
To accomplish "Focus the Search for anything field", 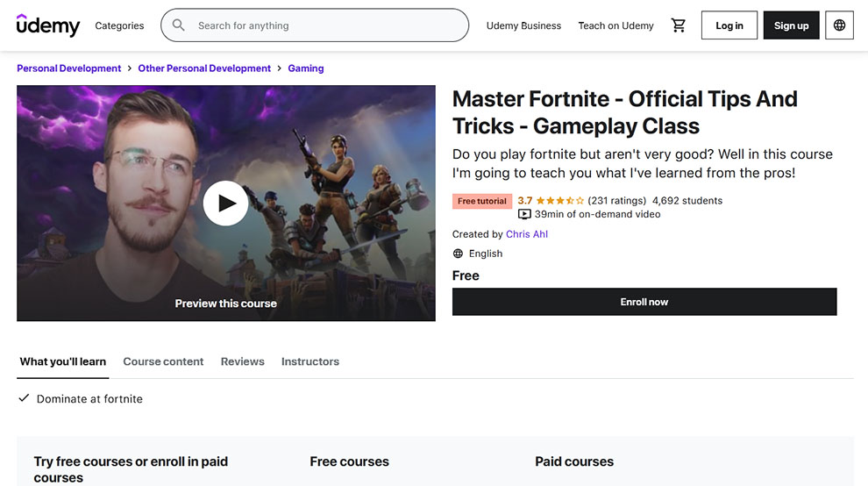I will pyautogui.click(x=315, y=25).
